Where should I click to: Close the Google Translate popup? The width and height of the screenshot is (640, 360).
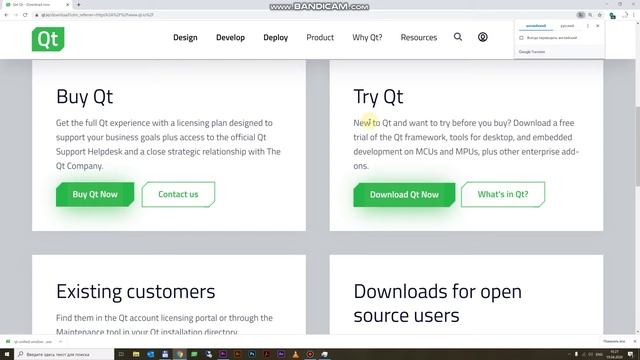[598, 26]
